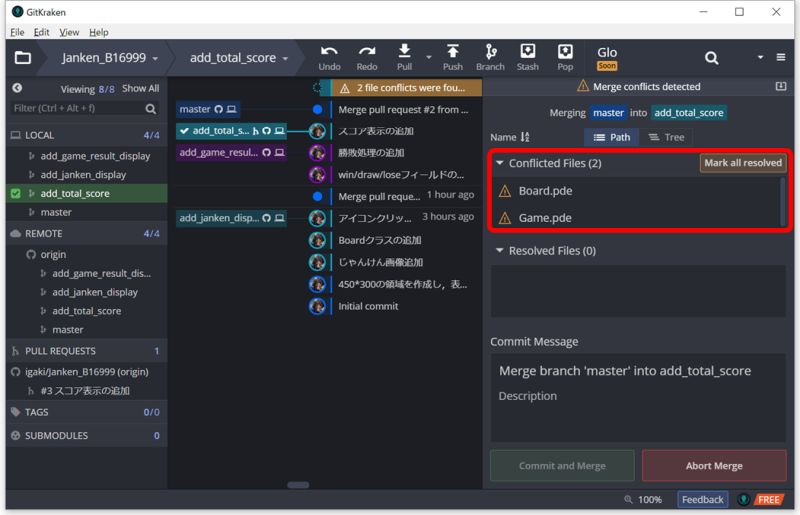Stash changes using the Stash icon
This screenshot has height=515, width=800.
coord(528,58)
